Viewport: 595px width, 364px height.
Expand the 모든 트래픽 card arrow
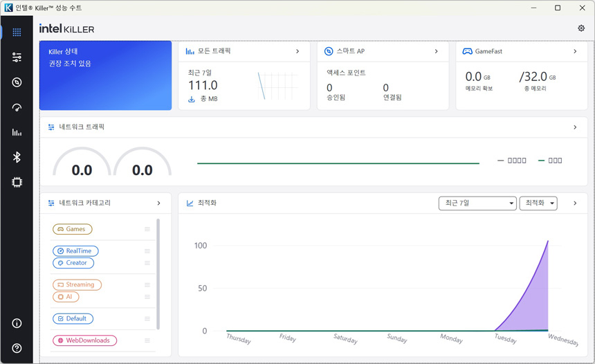coord(297,51)
